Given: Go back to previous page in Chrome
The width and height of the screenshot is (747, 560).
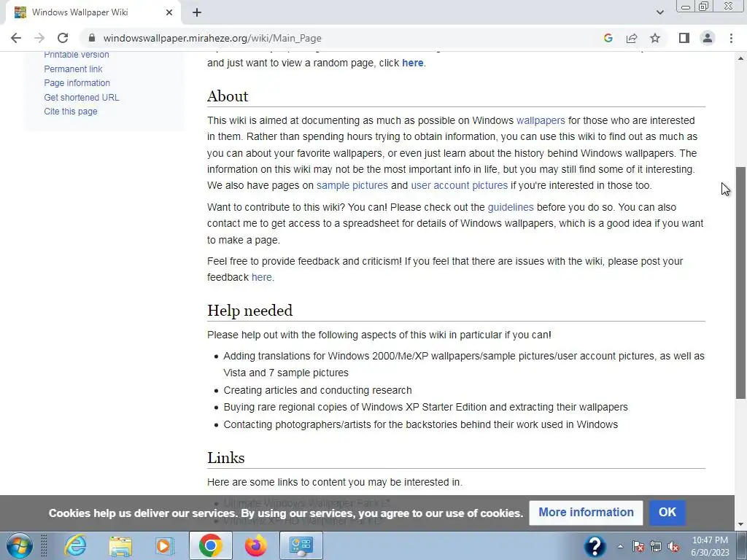Looking at the screenshot, I should tap(16, 38).
